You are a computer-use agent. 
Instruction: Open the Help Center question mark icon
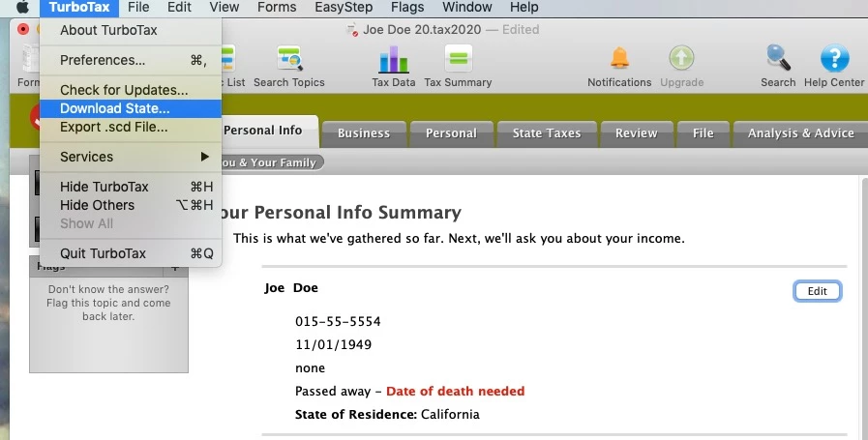click(x=834, y=59)
